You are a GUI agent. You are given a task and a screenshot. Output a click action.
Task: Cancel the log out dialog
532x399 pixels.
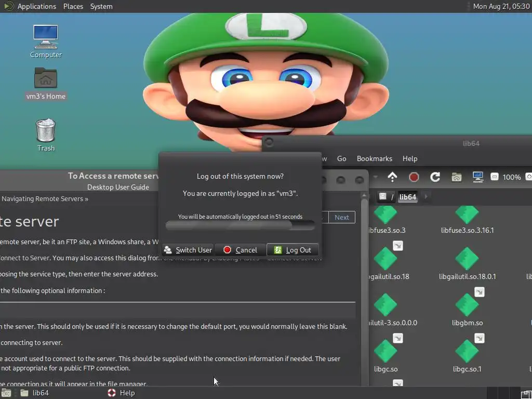click(x=240, y=250)
